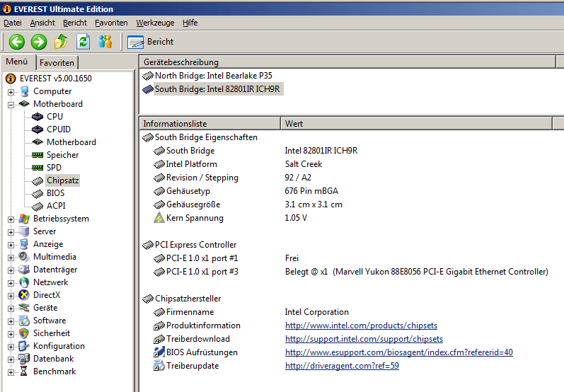Click the Datenbank icon
The image size is (564, 392).
24,359
